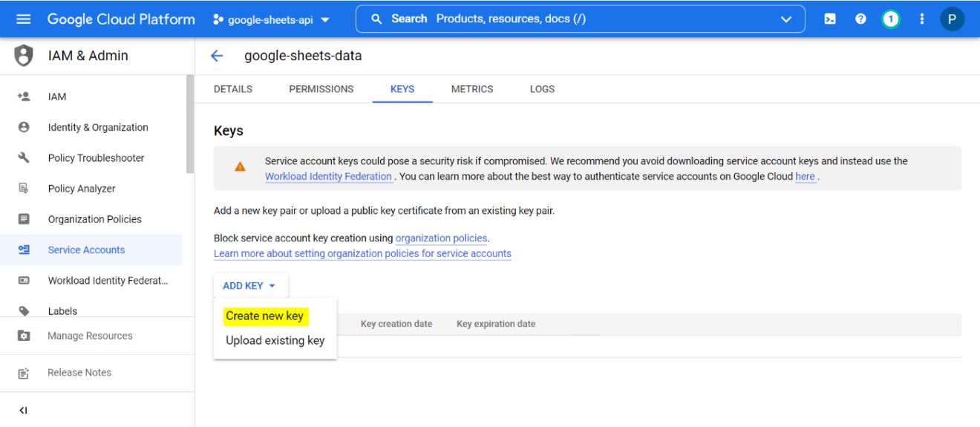Click the Google Cloud Platform logo text

121,19
